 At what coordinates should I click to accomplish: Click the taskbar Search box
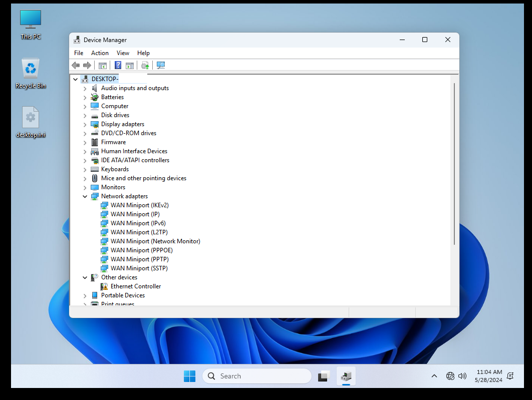[x=257, y=376]
